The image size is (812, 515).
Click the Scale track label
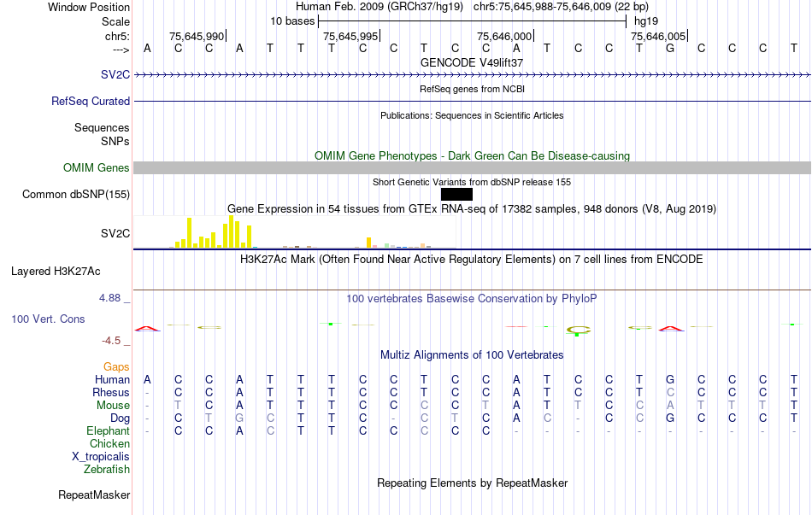115,21
